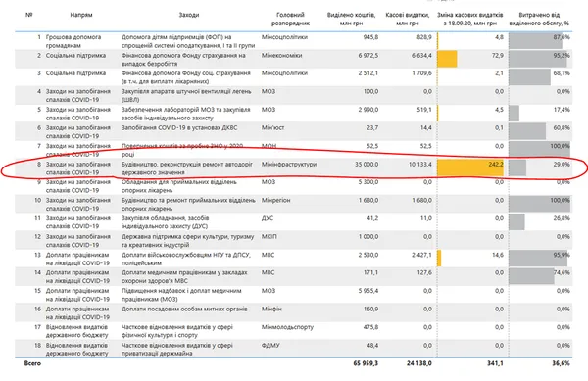
Task: Click the 'Касові видатки, млн грн' header
Action: (408, 20)
